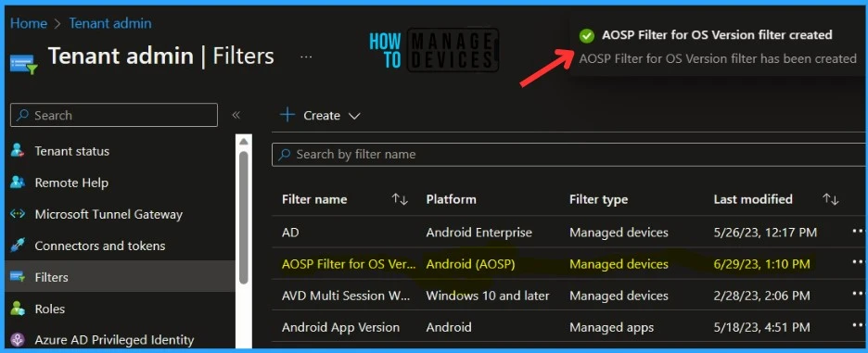Image resolution: width=868 pixels, height=353 pixels.
Task: Collapse the sidebar with double chevron
Action: (236, 115)
